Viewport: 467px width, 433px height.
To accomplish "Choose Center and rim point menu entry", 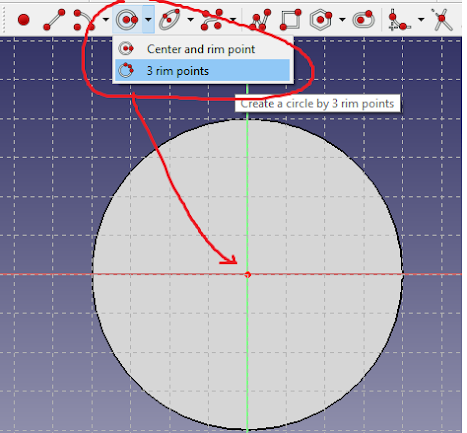I will click(x=203, y=49).
